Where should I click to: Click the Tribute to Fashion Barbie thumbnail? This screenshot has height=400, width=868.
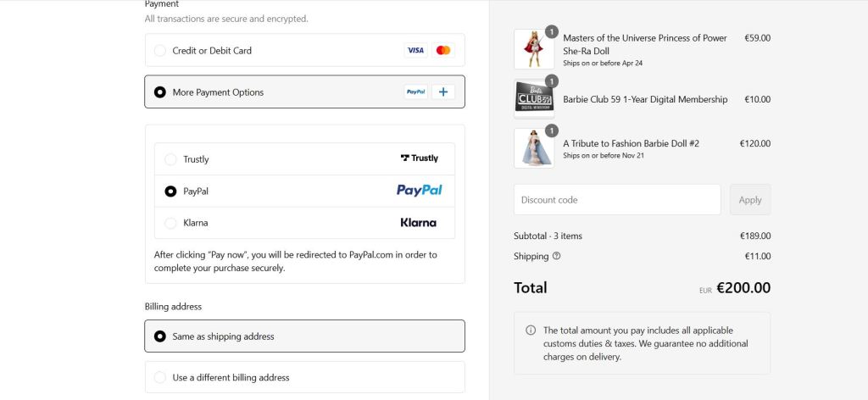click(534, 148)
